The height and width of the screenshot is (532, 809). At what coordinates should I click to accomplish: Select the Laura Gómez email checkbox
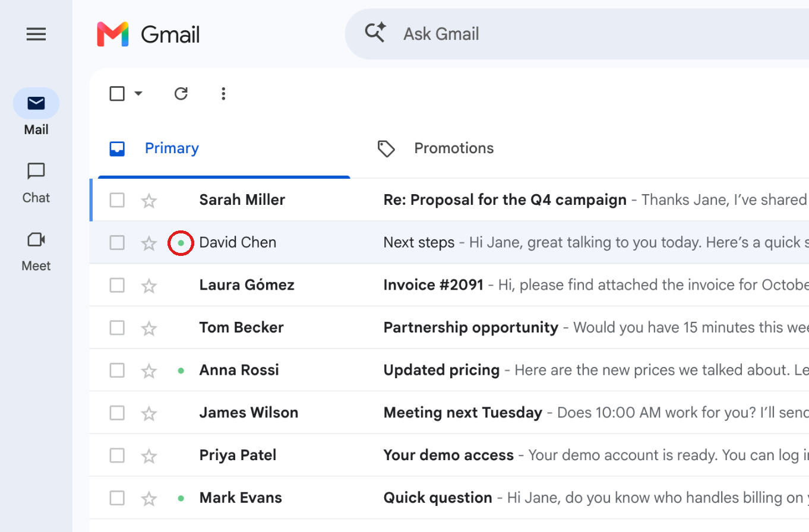pos(117,285)
